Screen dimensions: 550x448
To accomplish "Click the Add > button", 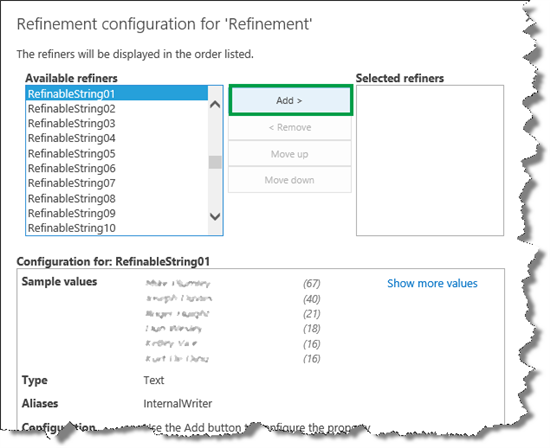I will pyautogui.click(x=290, y=100).
